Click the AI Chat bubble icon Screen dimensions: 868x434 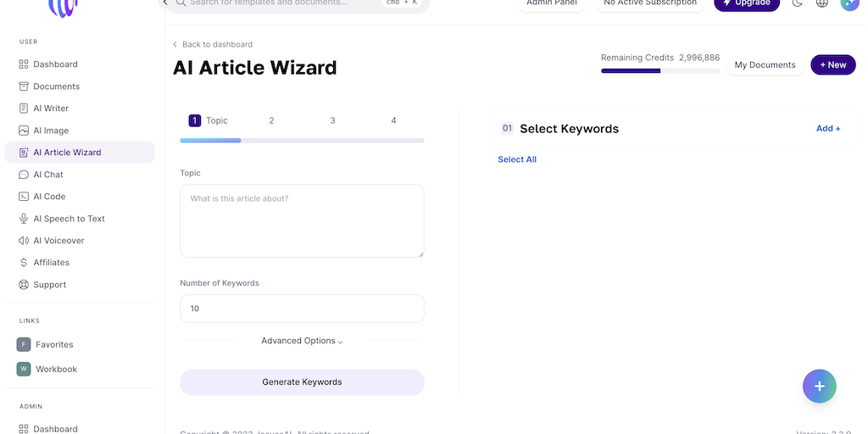(x=25, y=175)
